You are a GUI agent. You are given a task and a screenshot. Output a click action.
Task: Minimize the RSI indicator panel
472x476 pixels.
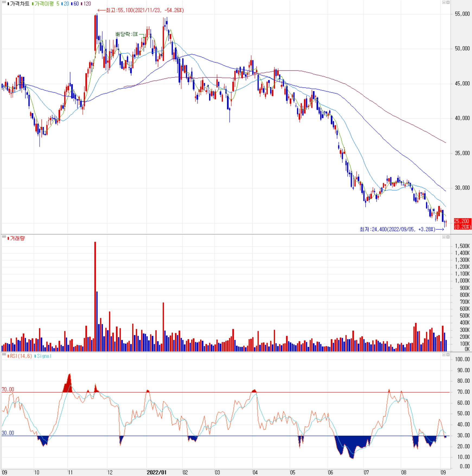click(444, 355)
